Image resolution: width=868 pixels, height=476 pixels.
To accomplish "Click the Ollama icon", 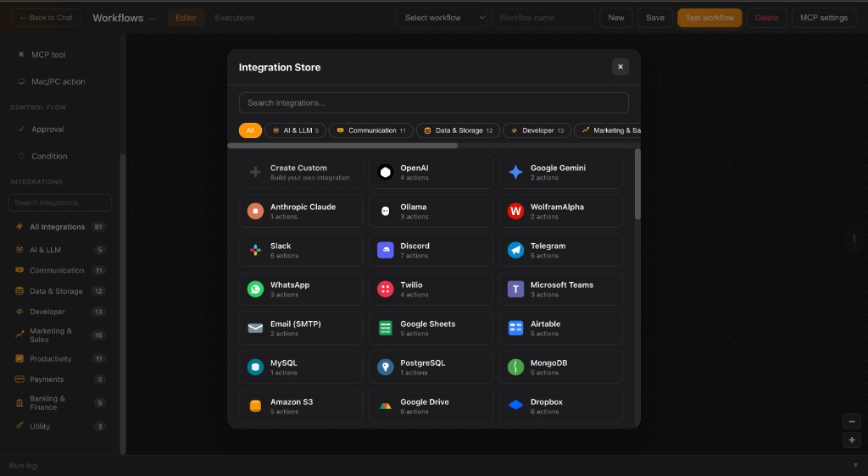I will [386, 211].
